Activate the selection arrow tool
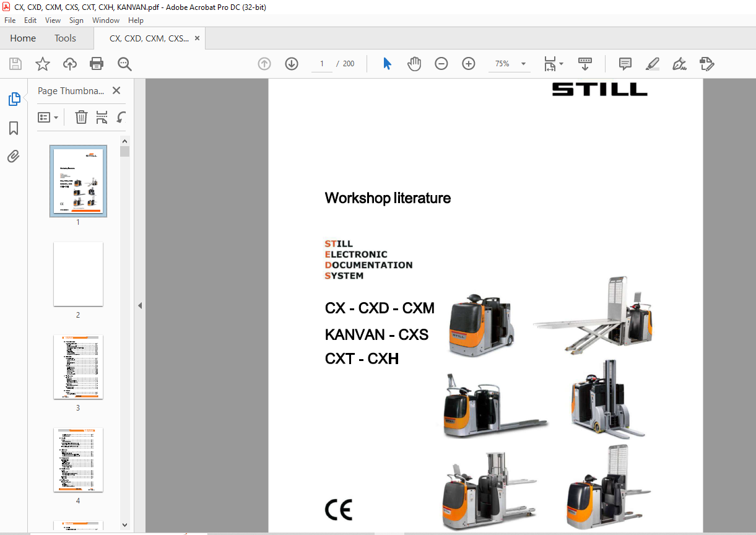756x535 pixels. [x=388, y=64]
